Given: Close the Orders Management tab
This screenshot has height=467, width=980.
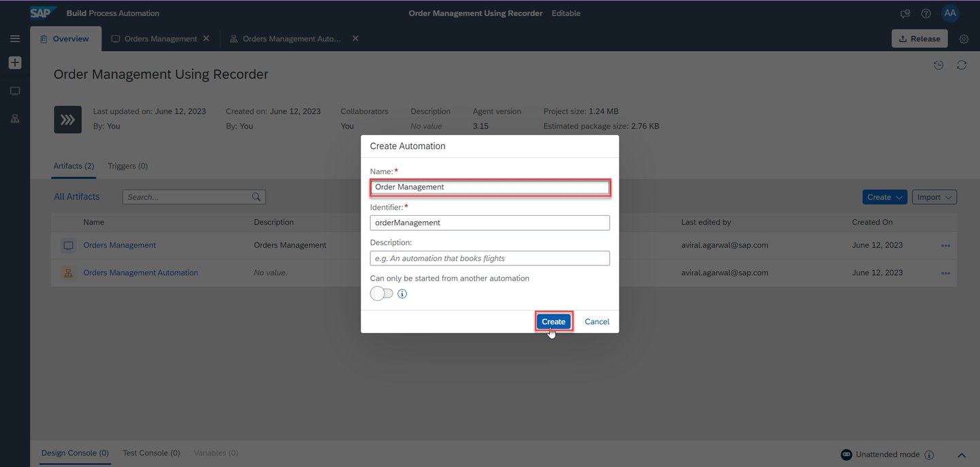Looking at the screenshot, I should click(206, 39).
